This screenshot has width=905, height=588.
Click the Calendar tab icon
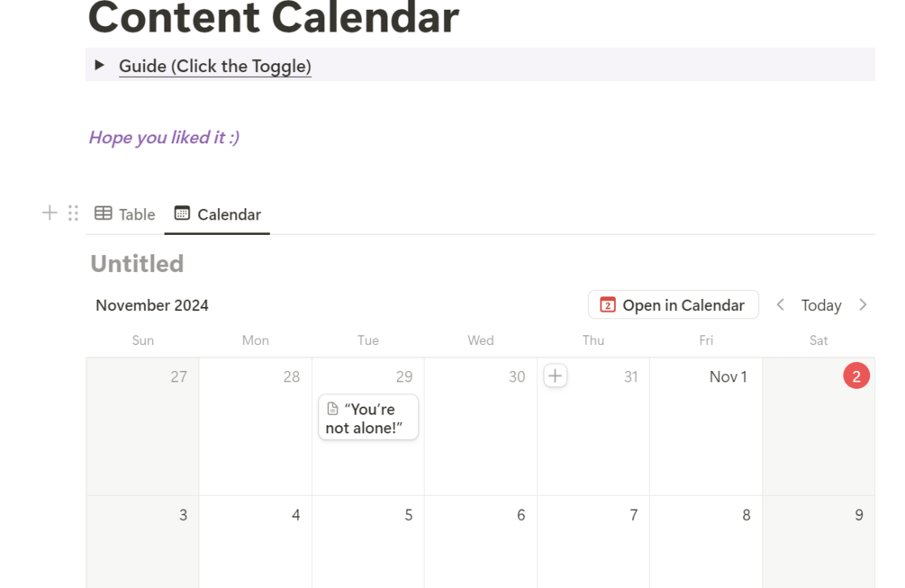(182, 213)
